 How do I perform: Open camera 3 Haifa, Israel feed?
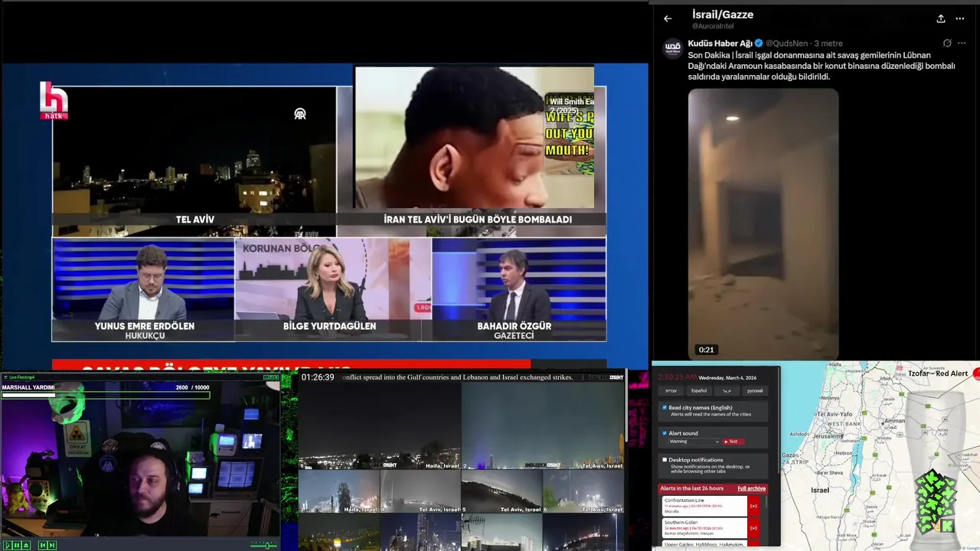338,491
